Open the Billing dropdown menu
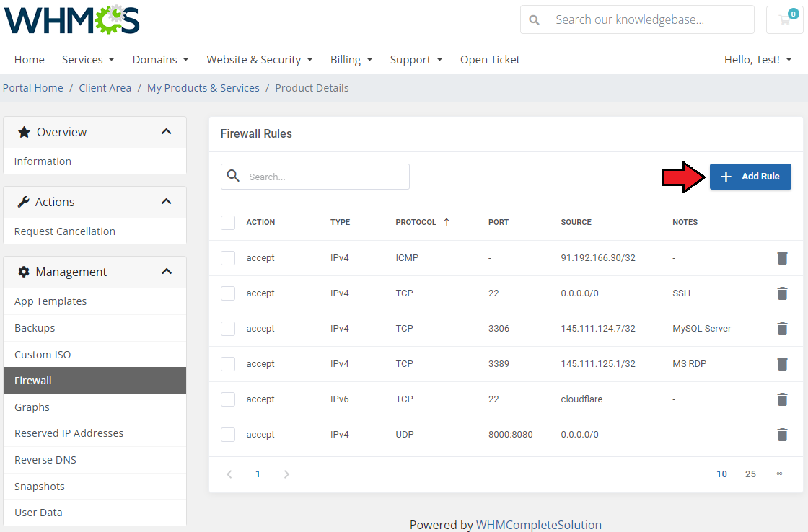Screen dimensions: 808x532 click(351, 60)
